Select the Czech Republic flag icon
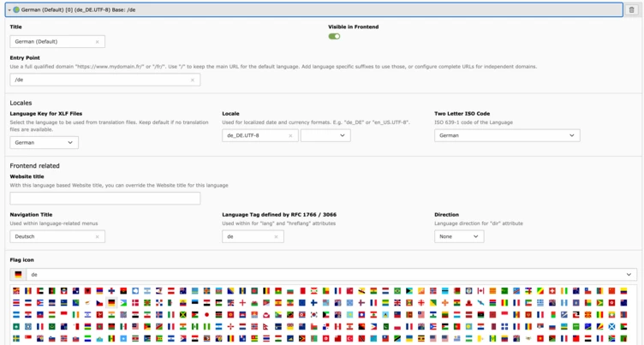This screenshot has height=345, width=644. pyautogui.click(x=100, y=303)
